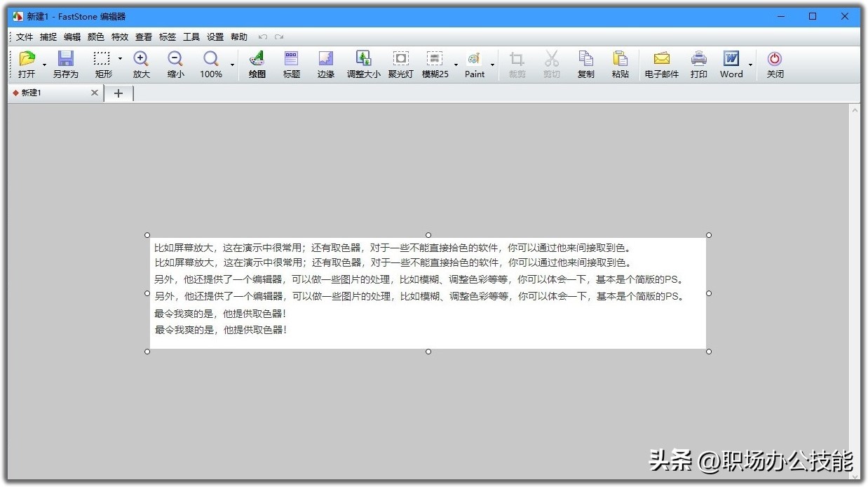Image resolution: width=868 pixels, height=487 pixels.
Task: Open the 调整大小 resize tool
Action: pyautogui.click(x=363, y=63)
